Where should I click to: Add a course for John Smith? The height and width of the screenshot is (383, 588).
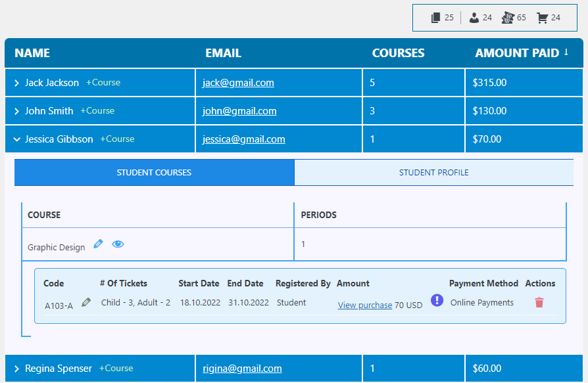click(97, 111)
